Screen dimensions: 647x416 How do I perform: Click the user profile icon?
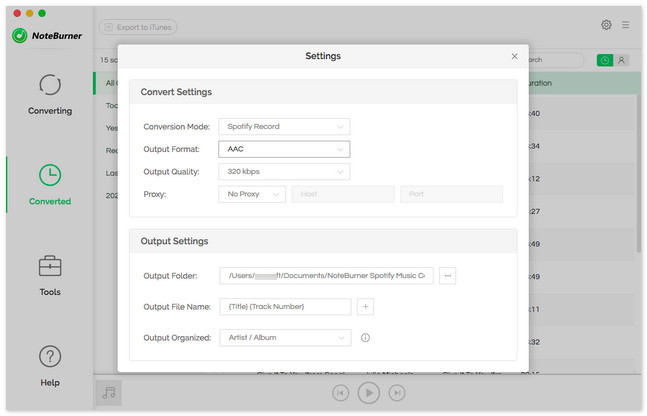[x=621, y=60]
